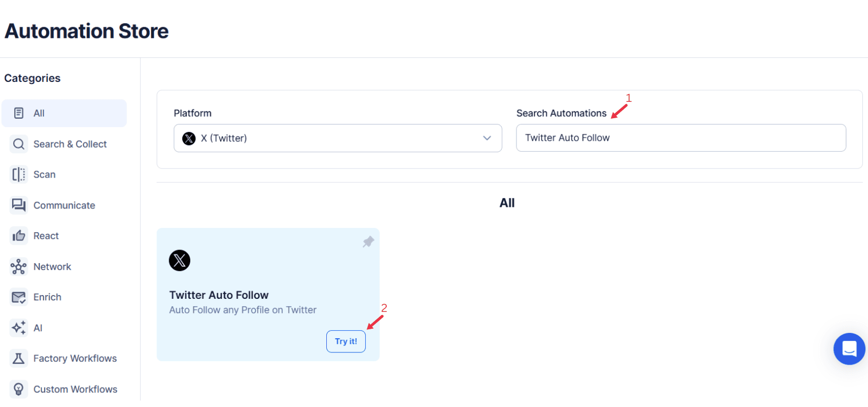Select the Communicate category icon

(18, 205)
